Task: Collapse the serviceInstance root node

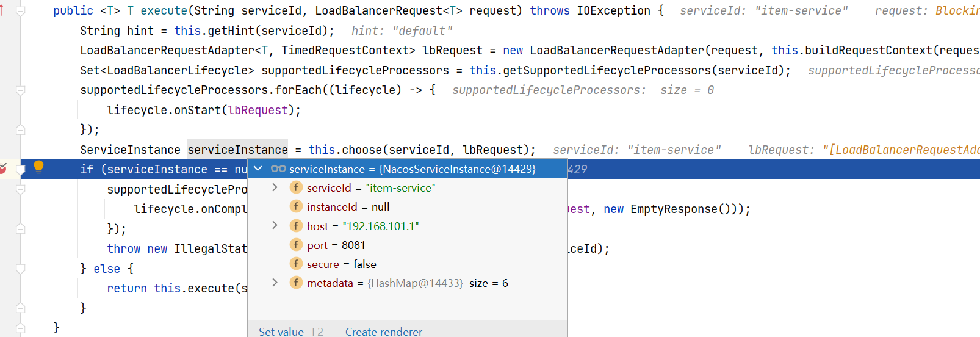Action: click(x=258, y=169)
